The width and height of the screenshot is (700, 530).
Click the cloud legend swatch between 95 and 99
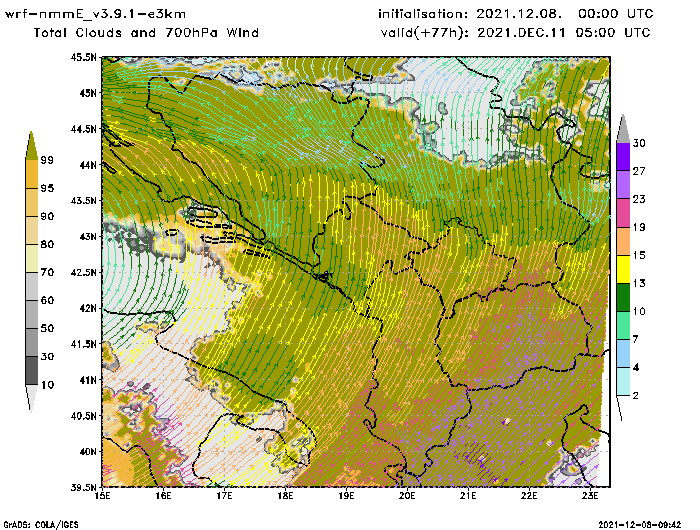pos(32,174)
